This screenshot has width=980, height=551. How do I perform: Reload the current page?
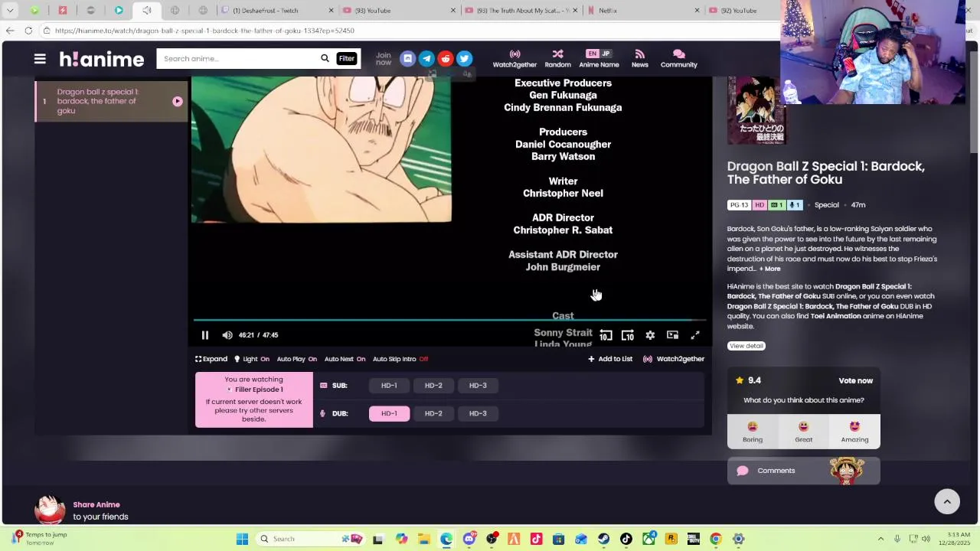(x=28, y=31)
